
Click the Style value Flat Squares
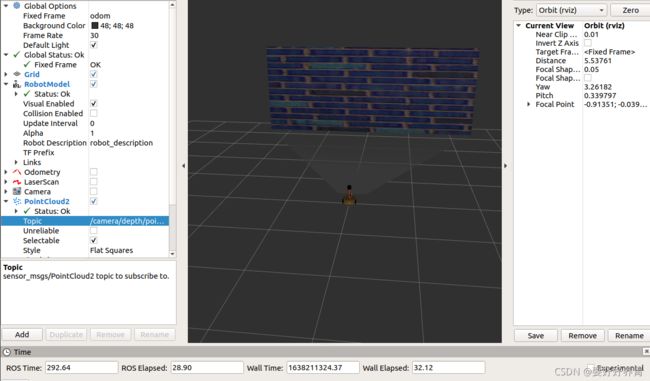[x=112, y=250]
